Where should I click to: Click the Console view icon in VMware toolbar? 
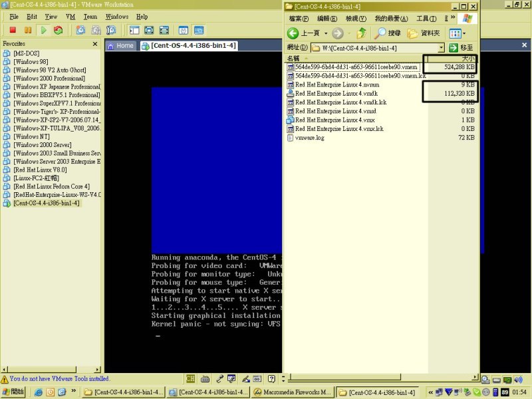tap(199, 30)
